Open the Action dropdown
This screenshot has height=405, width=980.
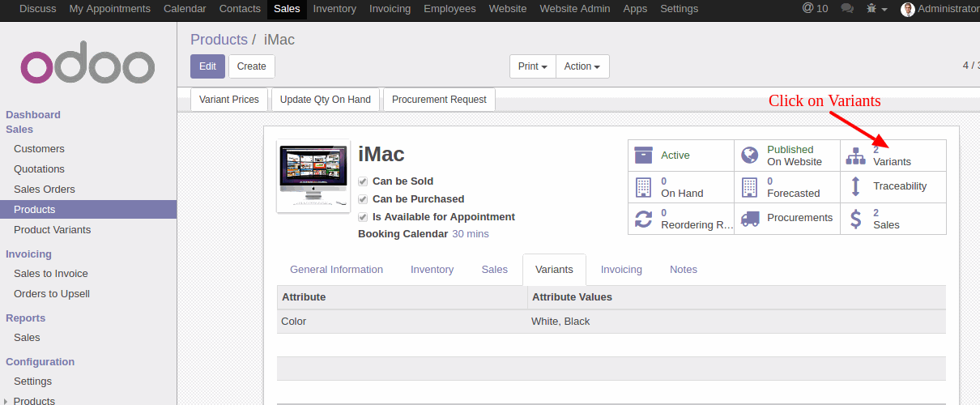pyautogui.click(x=582, y=66)
